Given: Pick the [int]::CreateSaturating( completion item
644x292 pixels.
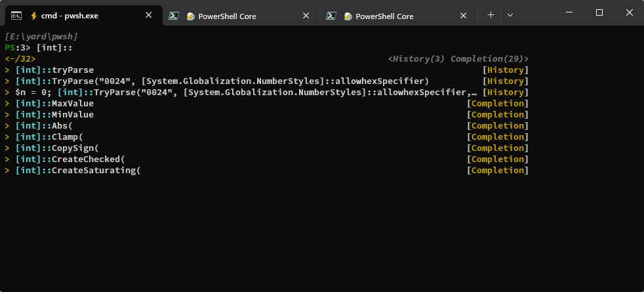Looking at the screenshot, I should pos(266,171).
